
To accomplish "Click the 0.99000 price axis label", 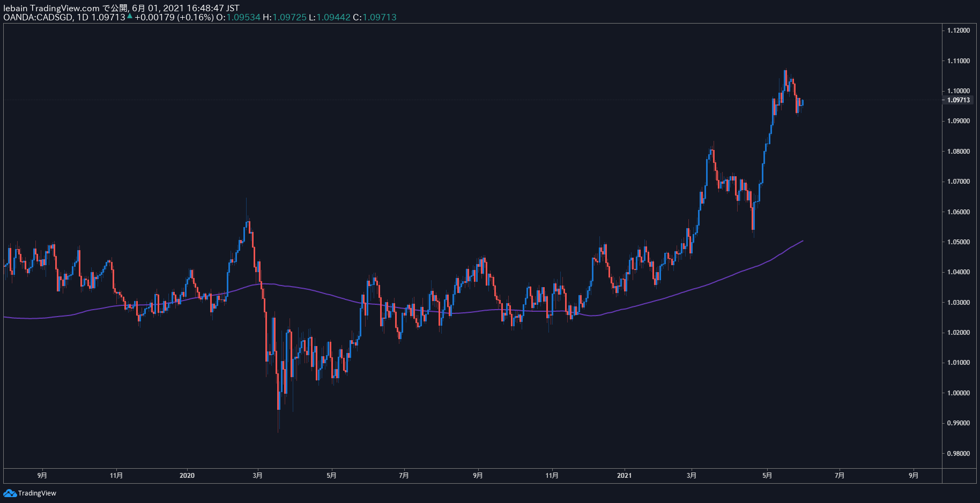I will pyautogui.click(x=959, y=423).
